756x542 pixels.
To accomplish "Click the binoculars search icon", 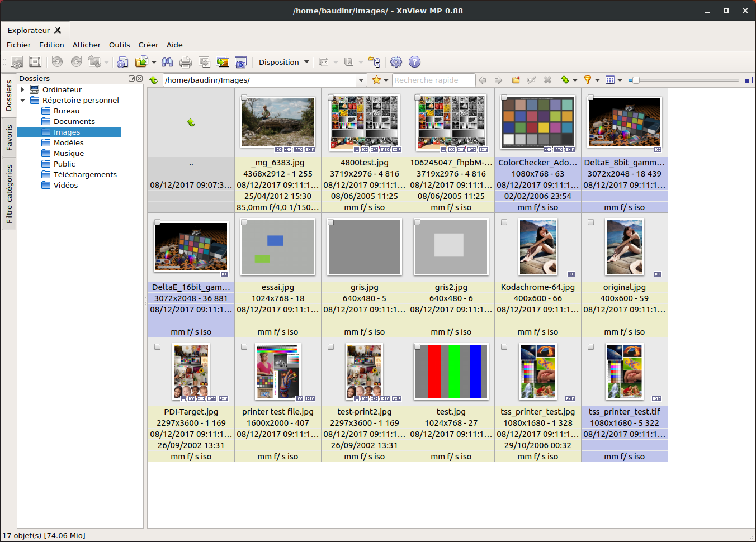I will [x=167, y=62].
